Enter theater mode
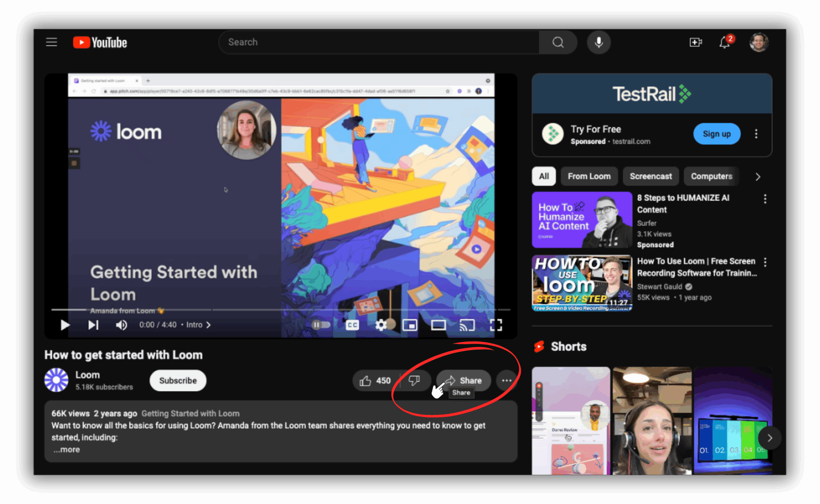This screenshot has height=504, width=820. pos(438,325)
